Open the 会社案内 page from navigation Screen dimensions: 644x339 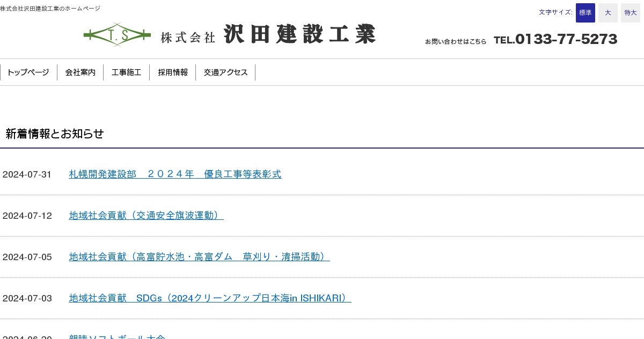point(80,72)
